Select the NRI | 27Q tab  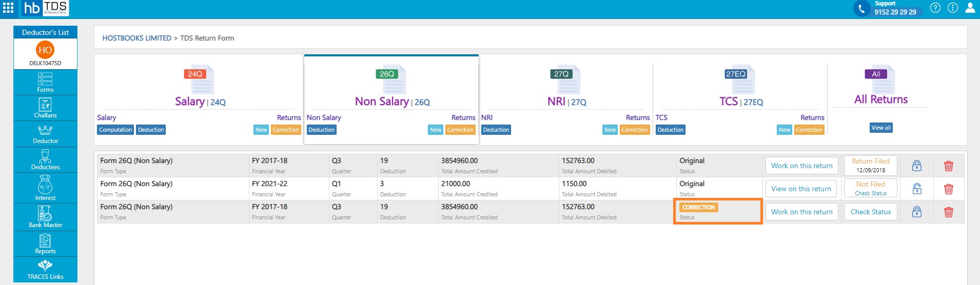pos(567,101)
